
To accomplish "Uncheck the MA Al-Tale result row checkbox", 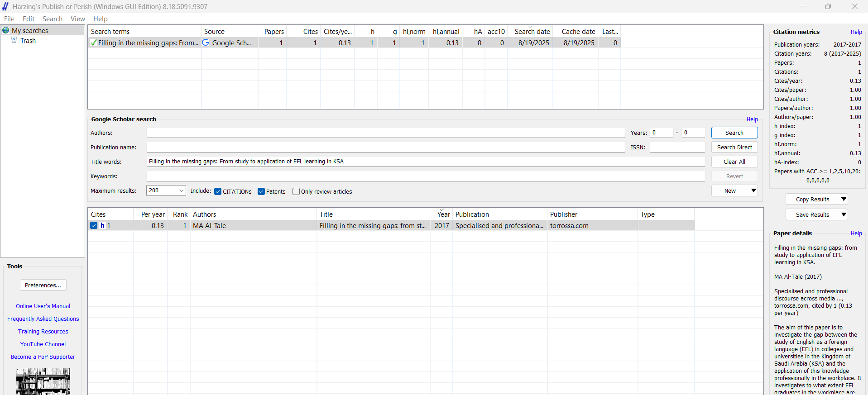I will [x=94, y=225].
